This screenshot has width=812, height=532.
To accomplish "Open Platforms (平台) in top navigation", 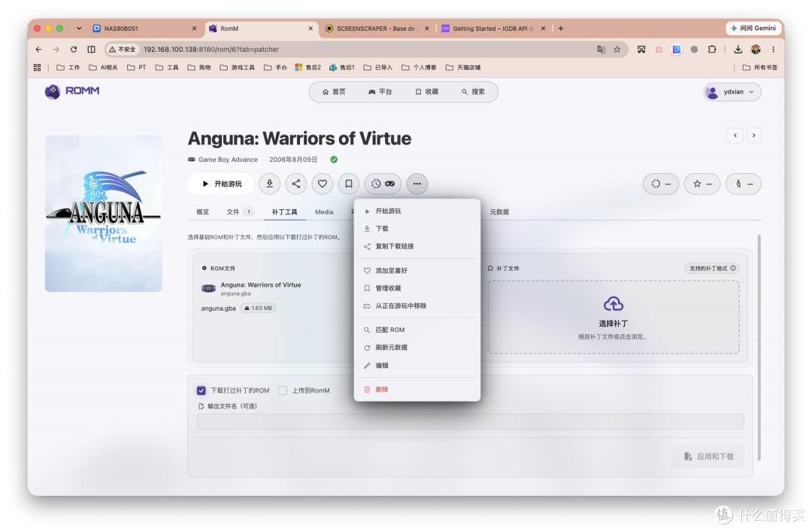I will pyautogui.click(x=380, y=92).
